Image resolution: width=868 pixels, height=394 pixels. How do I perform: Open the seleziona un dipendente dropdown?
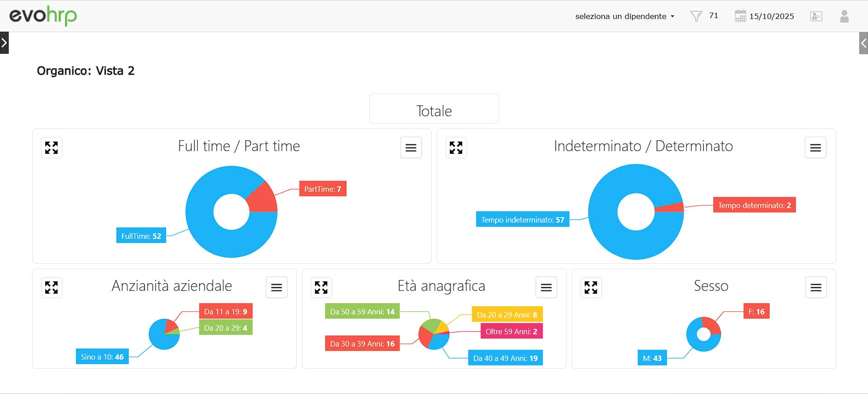click(x=625, y=16)
